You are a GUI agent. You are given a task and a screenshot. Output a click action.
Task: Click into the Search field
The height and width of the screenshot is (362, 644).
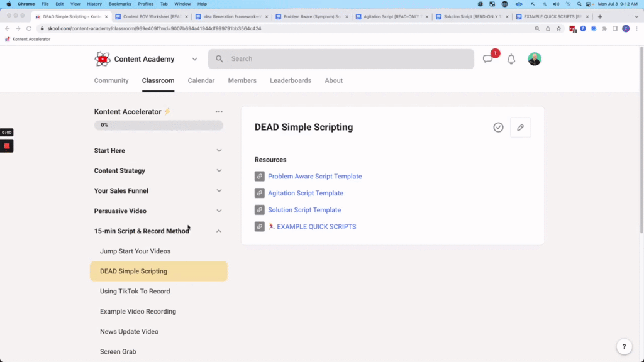(x=341, y=58)
